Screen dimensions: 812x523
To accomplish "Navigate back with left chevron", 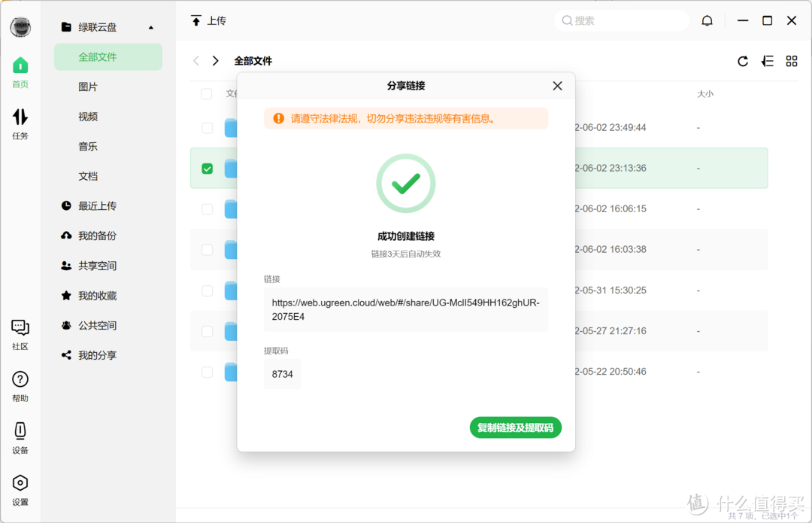I will pos(195,61).
